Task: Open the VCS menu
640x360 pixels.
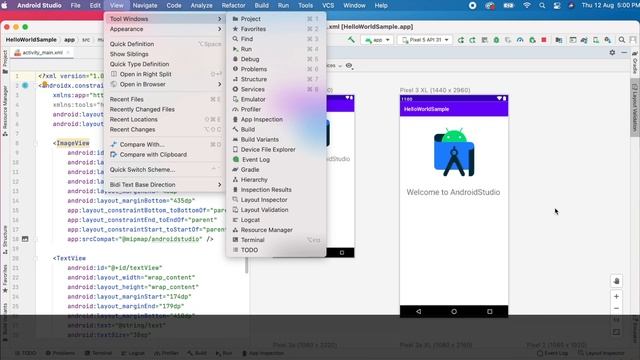Action: tap(328, 6)
